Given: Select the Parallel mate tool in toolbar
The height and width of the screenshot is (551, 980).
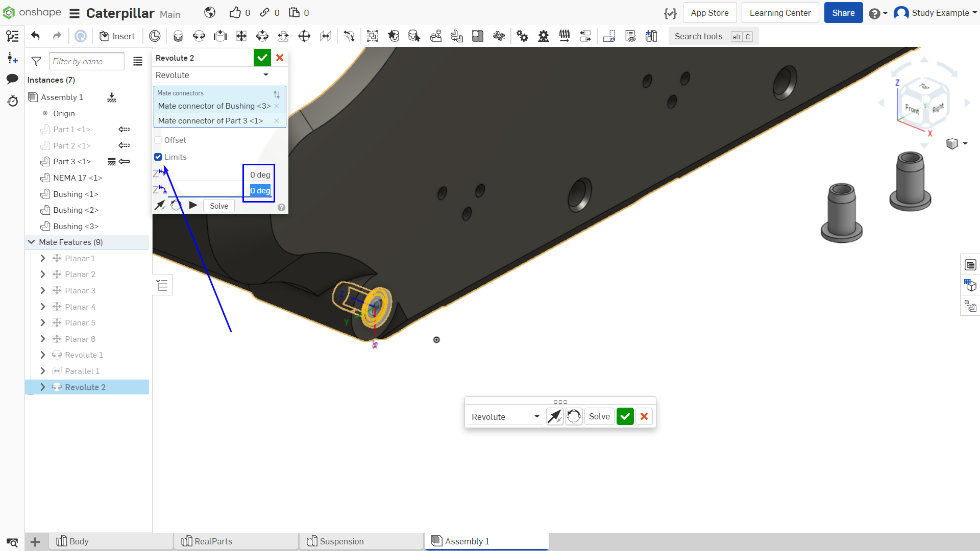Looking at the screenshot, I should [326, 36].
